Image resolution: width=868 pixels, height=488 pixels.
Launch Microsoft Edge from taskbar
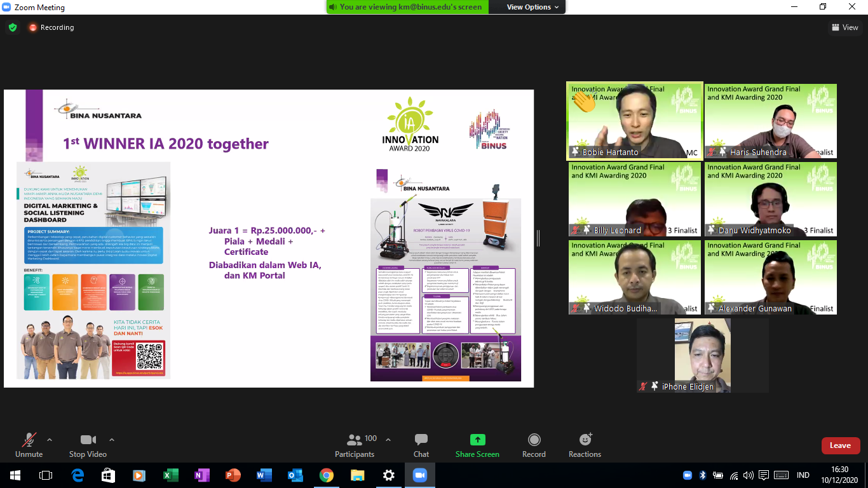coord(78,475)
